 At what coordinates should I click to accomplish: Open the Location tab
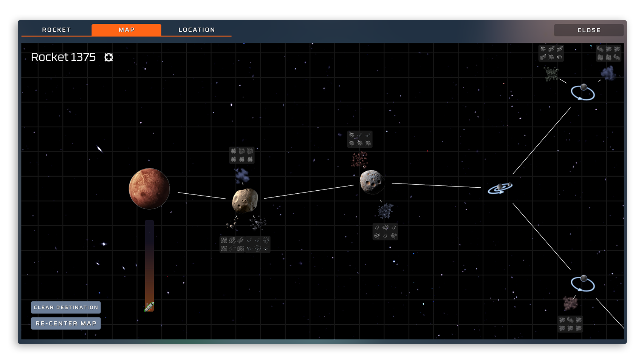pos(197,30)
